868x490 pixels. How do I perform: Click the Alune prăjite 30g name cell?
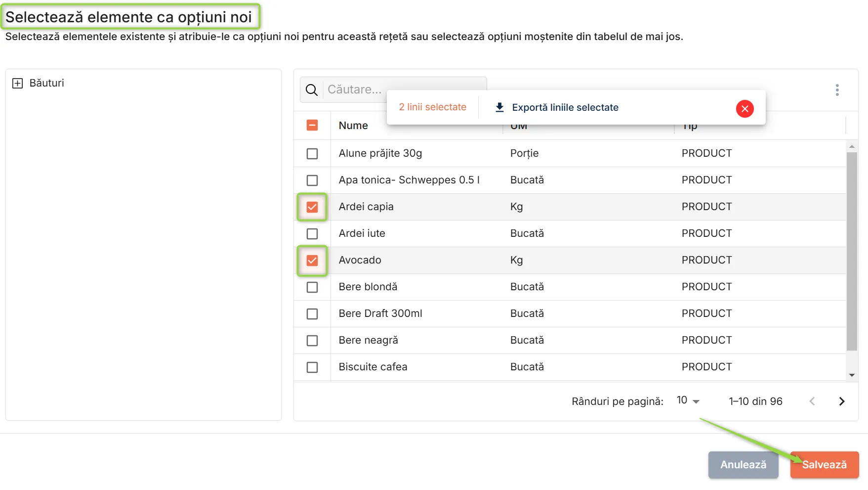coord(380,153)
